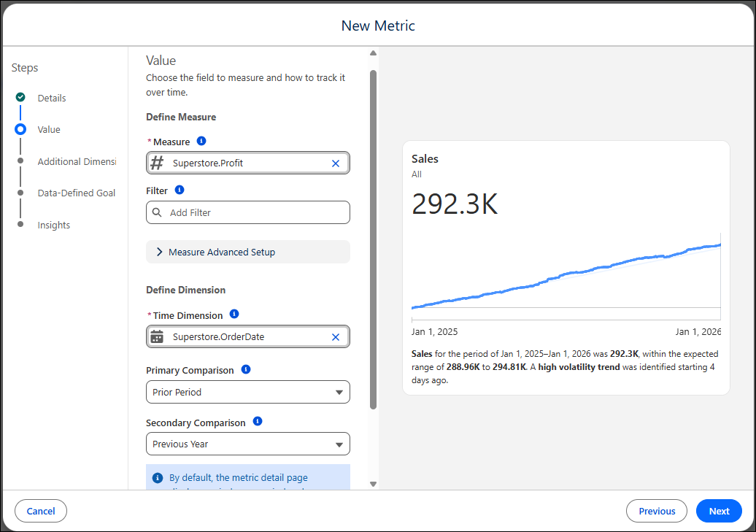This screenshot has width=756, height=532.
Task: Clear the Superstore.OrderDate time dimension
Action: 336,337
